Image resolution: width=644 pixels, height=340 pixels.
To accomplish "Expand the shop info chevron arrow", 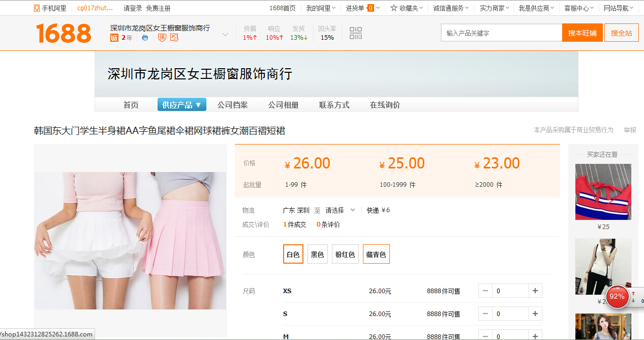I will point(225,35).
